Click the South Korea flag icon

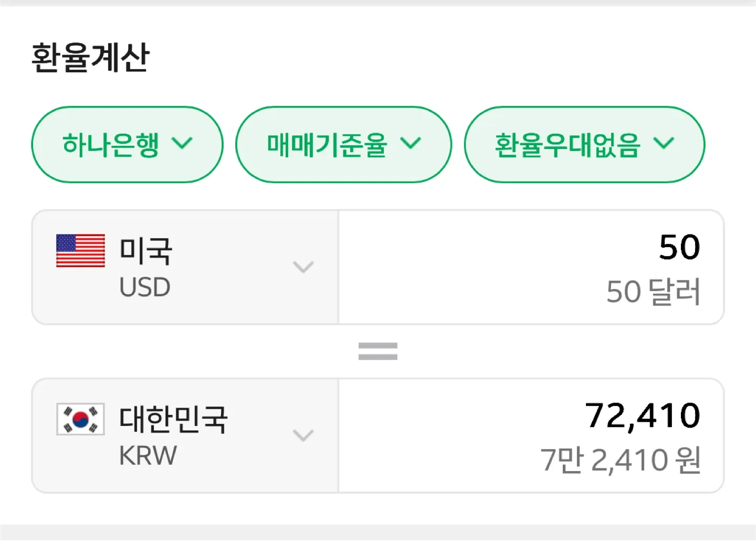[x=80, y=419]
